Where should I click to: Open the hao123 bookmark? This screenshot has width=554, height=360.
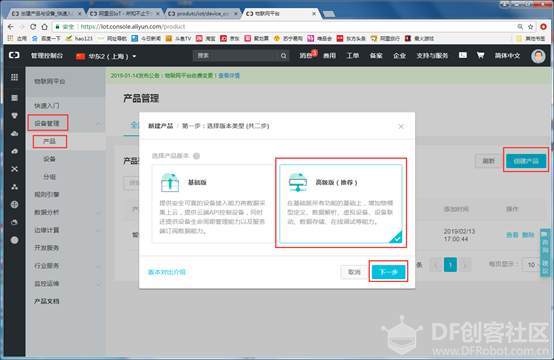(79, 39)
